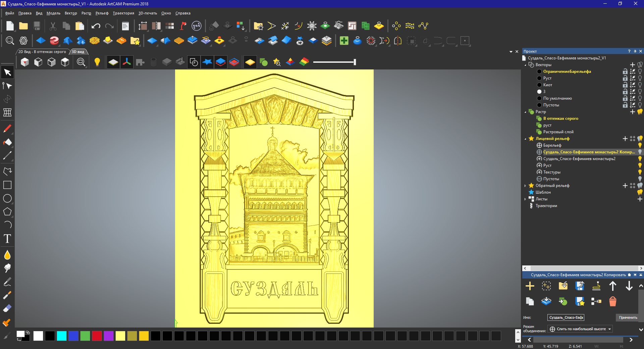644x349 pixels.
Task: Select the arrow Select tool
Action: click(7, 72)
